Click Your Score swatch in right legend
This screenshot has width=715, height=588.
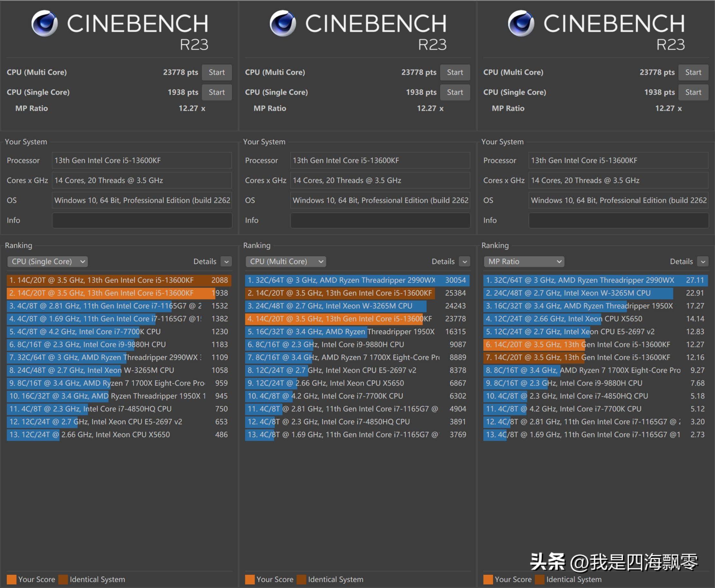(x=488, y=580)
